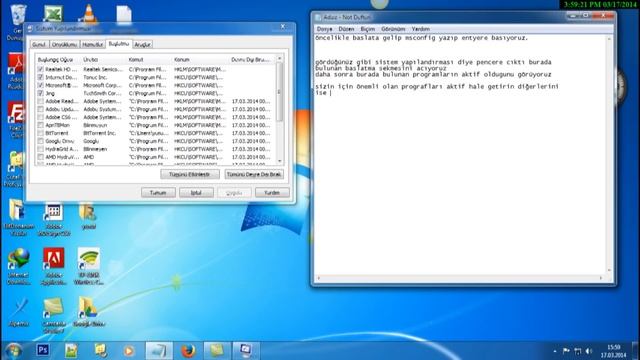The image size is (640, 360).
Task: Enable the Adobe Updater startup item
Action: pyautogui.click(x=40, y=109)
